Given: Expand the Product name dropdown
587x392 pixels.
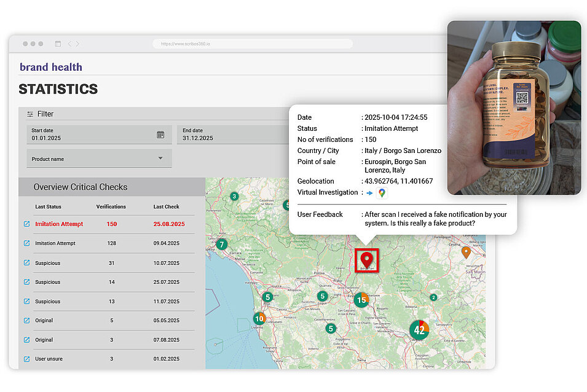Looking at the screenshot, I should 160,159.
